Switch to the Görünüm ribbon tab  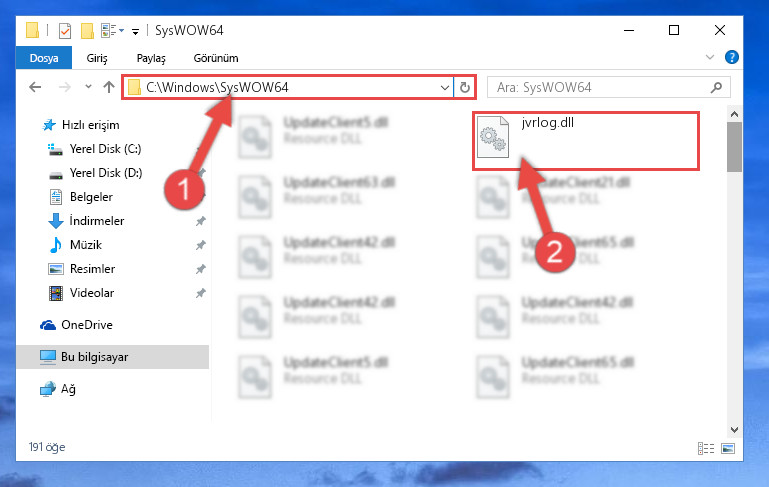tap(216, 58)
